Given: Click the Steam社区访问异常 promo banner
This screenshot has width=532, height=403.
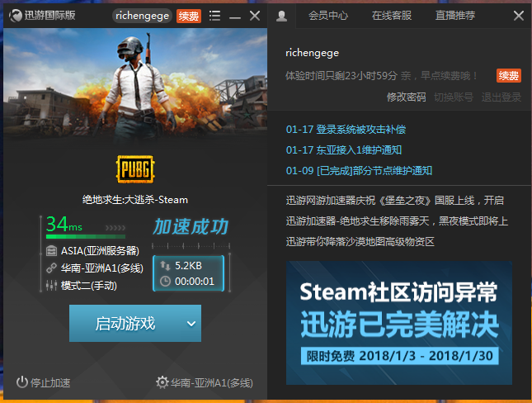Looking at the screenshot, I should click(x=399, y=323).
